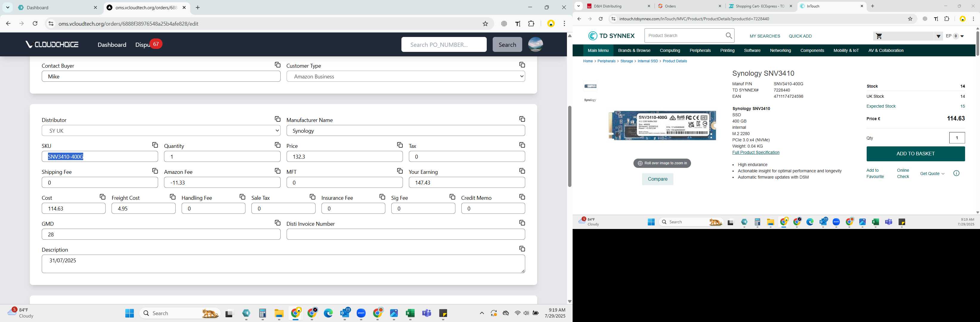Open QUICK ADD link
This screenshot has width=980, height=322.
point(800,36)
